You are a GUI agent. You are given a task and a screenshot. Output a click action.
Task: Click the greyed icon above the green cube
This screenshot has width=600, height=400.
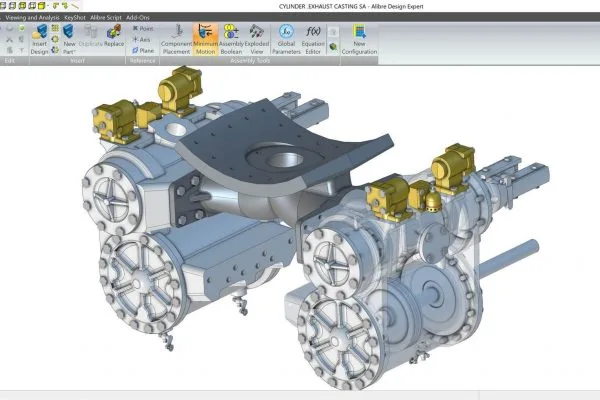(333, 32)
